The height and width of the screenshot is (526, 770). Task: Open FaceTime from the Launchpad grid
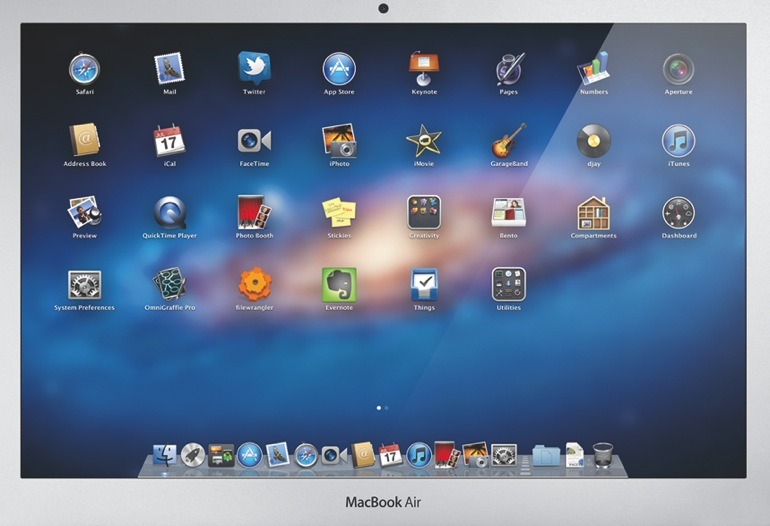tap(254, 141)
